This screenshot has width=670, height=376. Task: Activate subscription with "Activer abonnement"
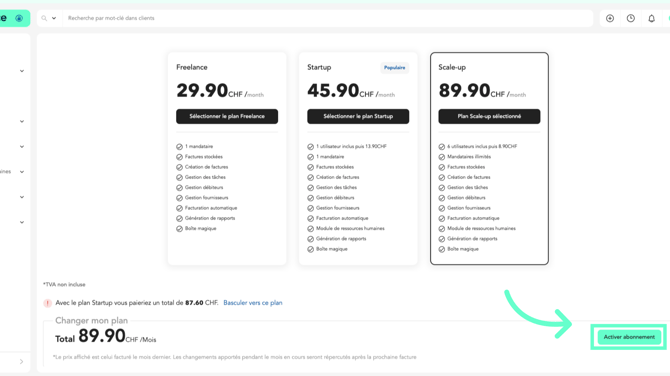pyautogui.click(x=629, y=337)
